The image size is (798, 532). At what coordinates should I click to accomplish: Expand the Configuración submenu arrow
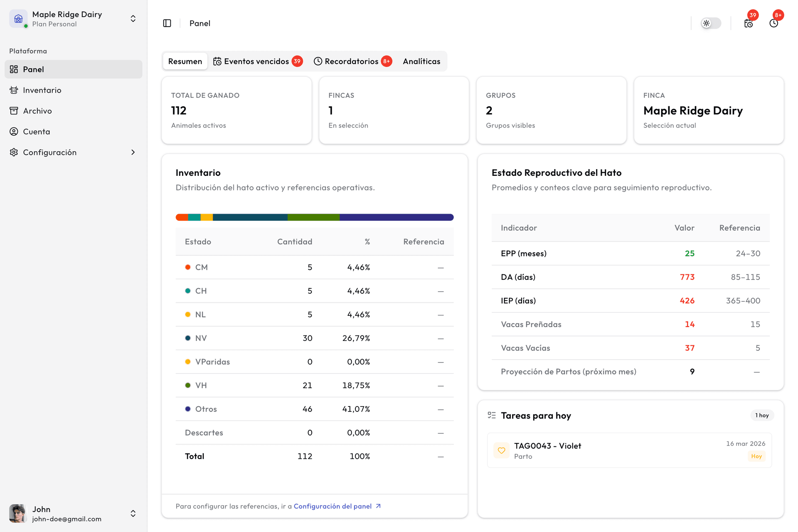[133, 153]
